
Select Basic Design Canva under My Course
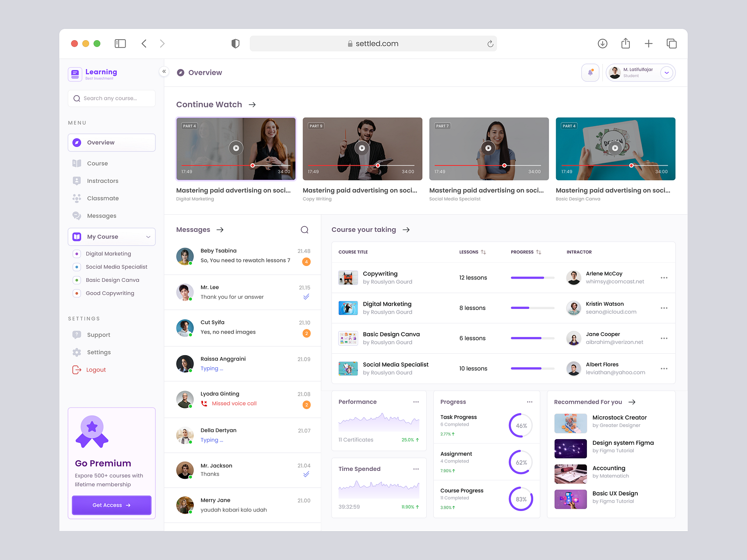click(113, 280)
